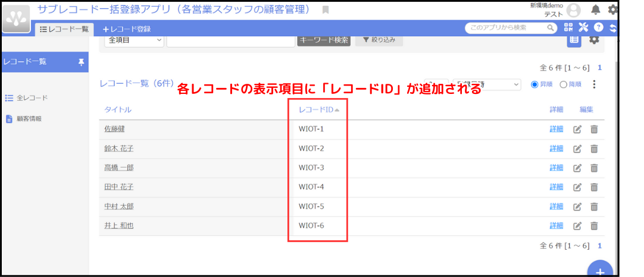Select the 昇順 ascending radio button
The width and height of the screenshot is (644, 277).
pos(534,84)
